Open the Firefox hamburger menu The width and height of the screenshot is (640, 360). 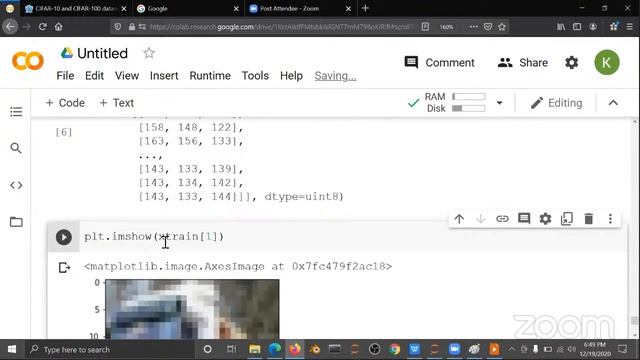pos(629,27)
